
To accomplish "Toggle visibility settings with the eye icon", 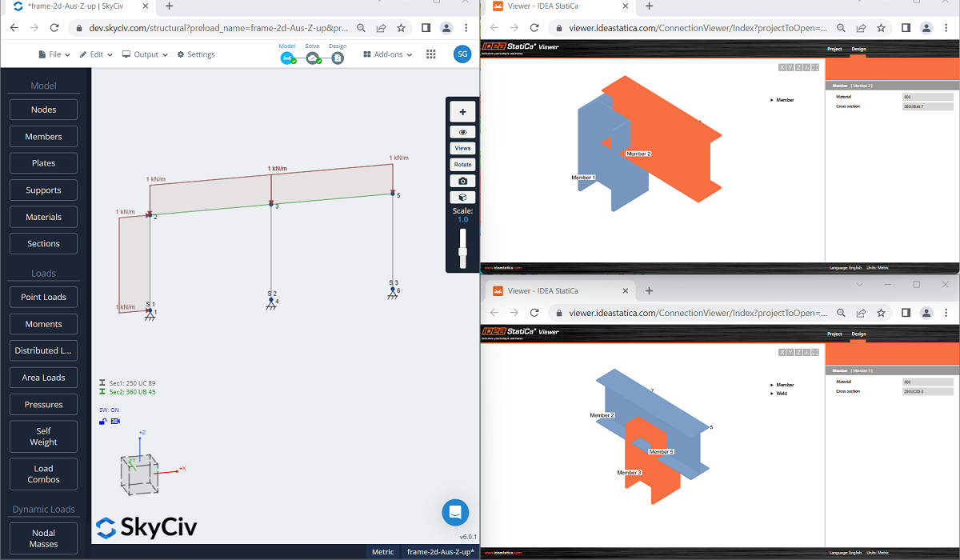I will coord(462,132).
